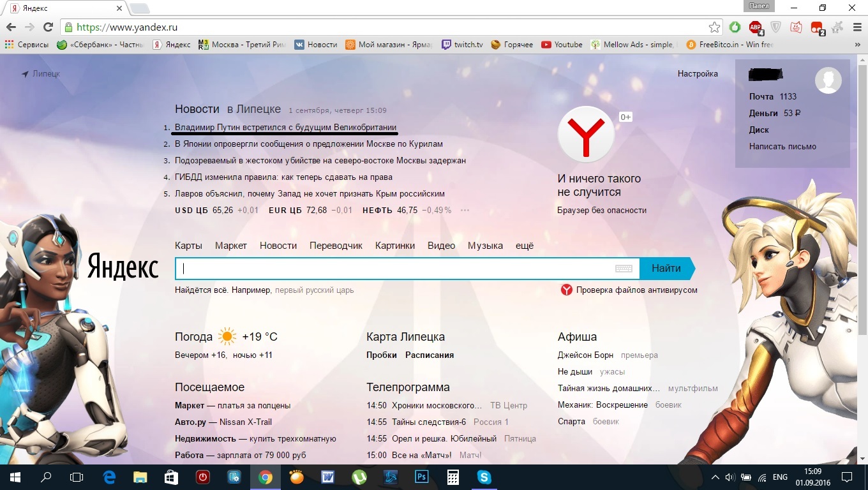Reload the page with the refresh icon
The width and height of the screenshot is (868, 490).
coord(48,27)
